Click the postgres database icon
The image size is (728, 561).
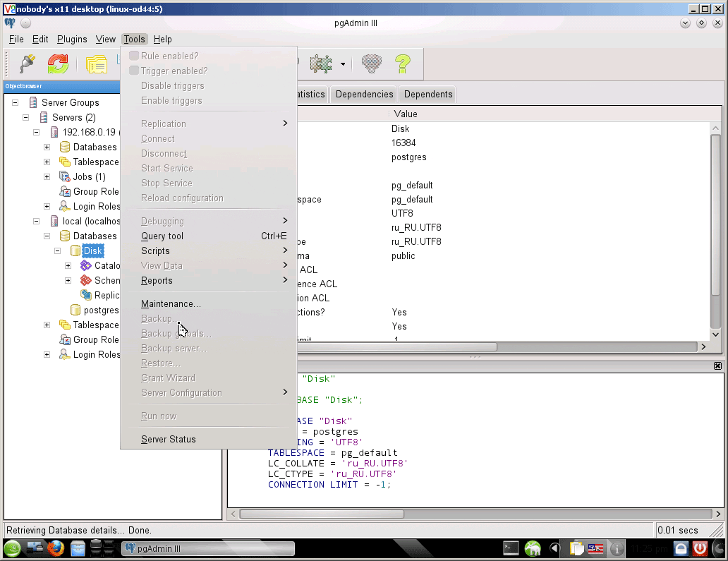(x=75, y=310)
